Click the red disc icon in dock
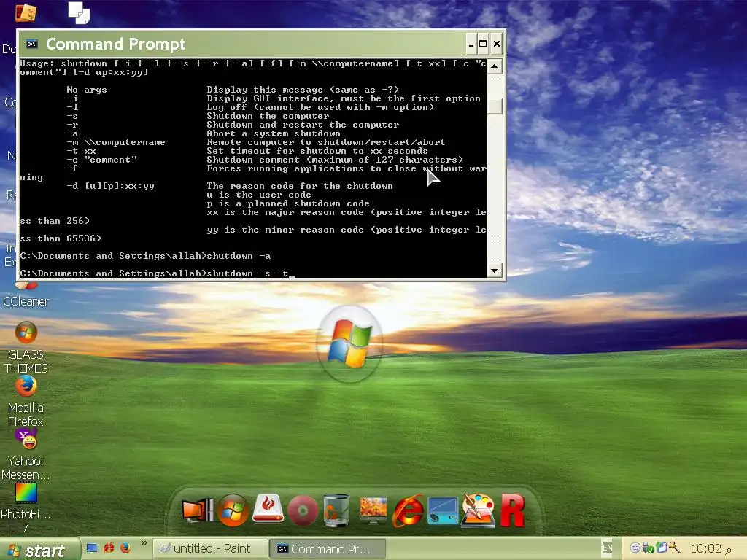747x560 pixels. [303, 510]
